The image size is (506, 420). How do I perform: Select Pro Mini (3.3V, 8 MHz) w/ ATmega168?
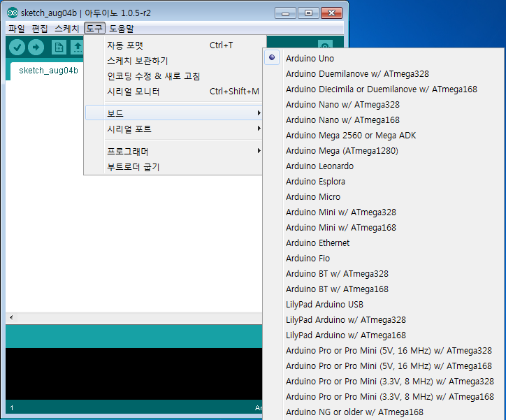(384, 397)
